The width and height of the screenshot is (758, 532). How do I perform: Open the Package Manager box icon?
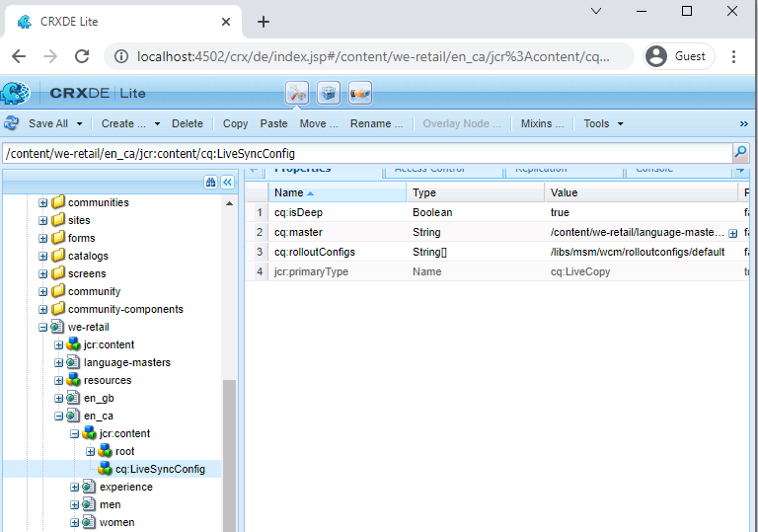pos(329,93)
